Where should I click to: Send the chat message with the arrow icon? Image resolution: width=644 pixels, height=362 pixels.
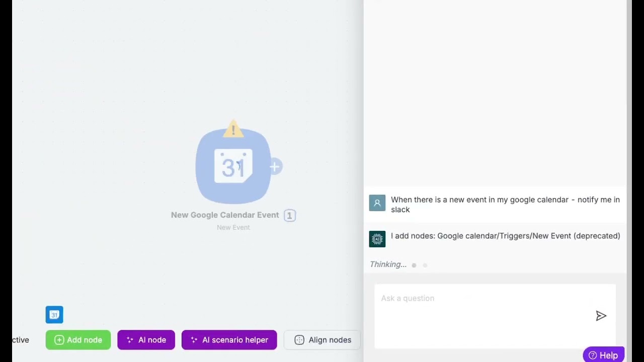coord(601,316)
